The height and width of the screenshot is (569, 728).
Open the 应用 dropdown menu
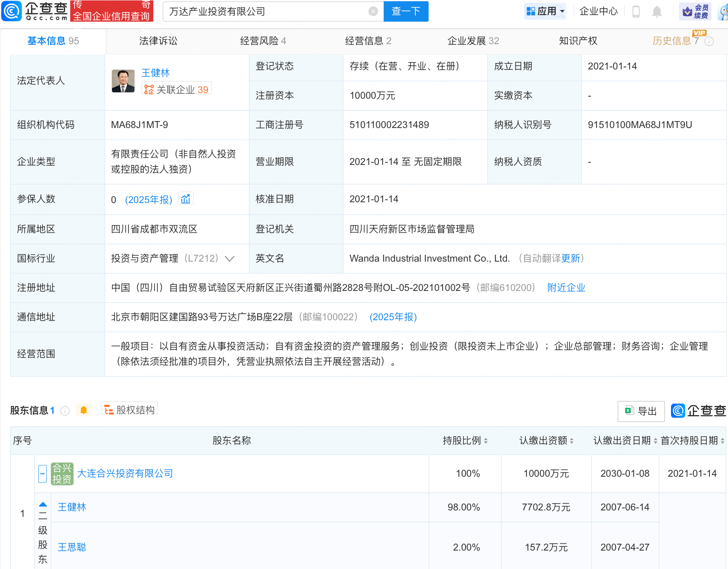click(545, 11)
